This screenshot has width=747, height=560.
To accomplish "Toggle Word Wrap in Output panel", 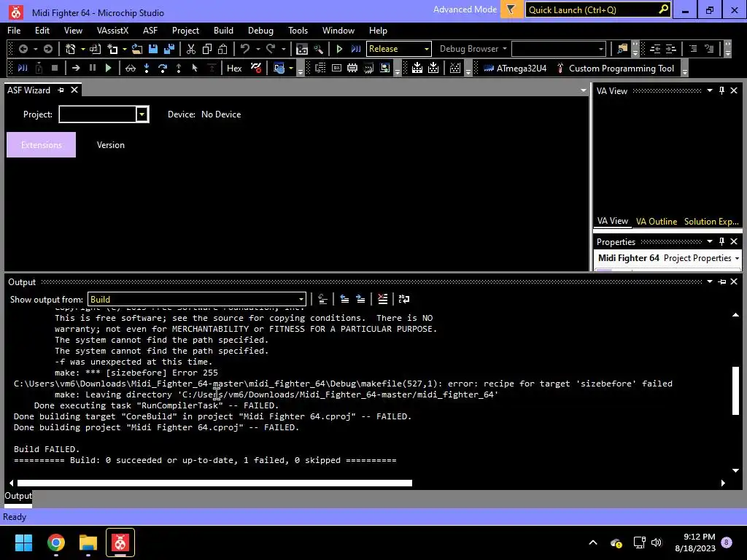I will 404,299.
